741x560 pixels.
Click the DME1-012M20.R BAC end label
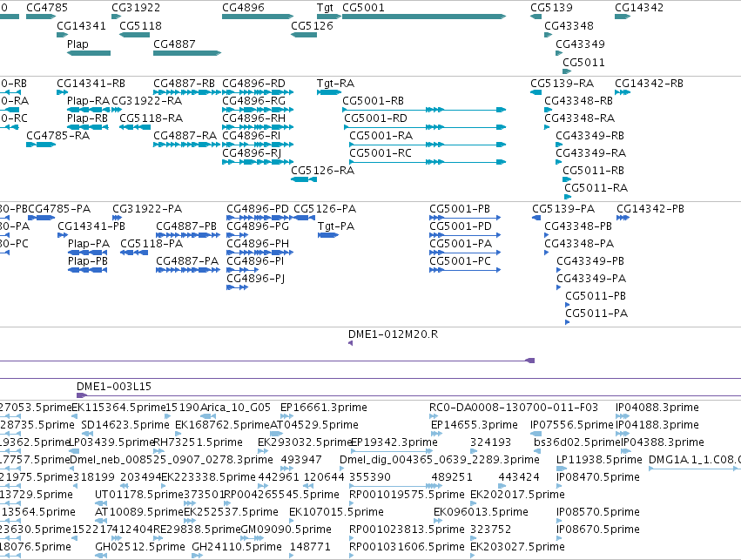point(394,334)
